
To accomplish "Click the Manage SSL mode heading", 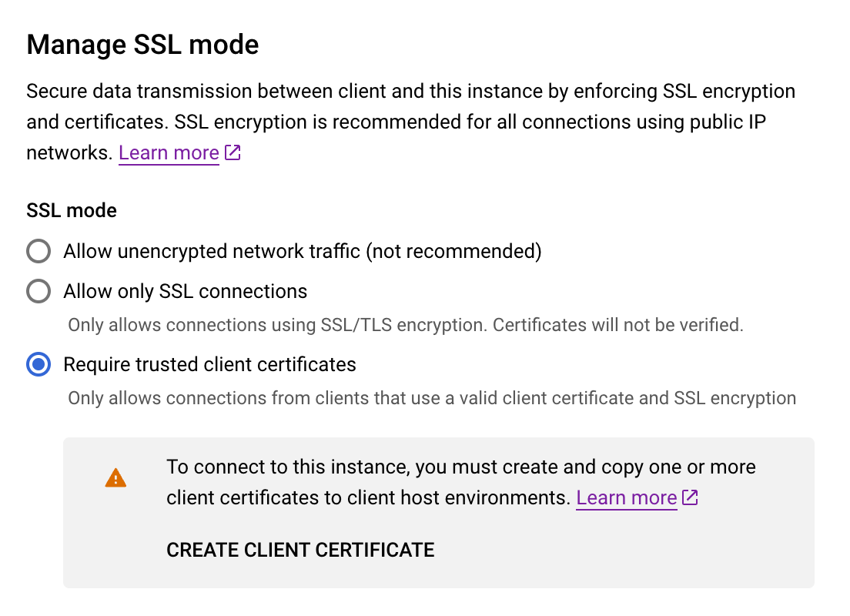I will [142, 44].
